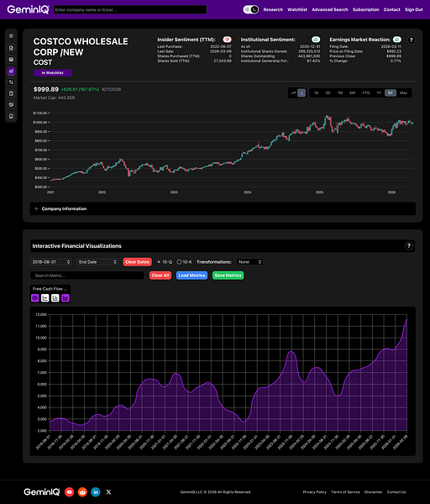Select the Max time range
This screenshot has width=430, height=504.
(404, 93)
